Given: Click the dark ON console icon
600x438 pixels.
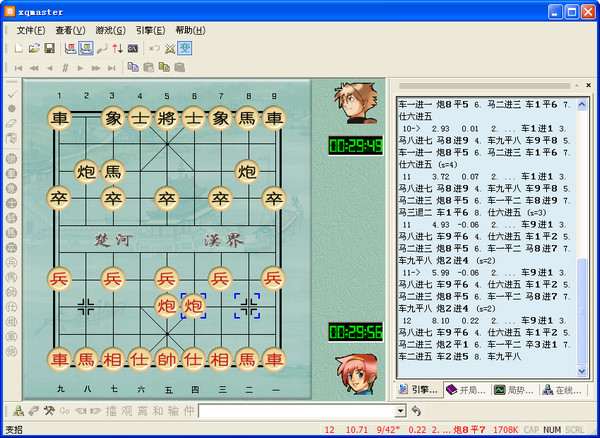Looking at the screenshot, I should 133,48.
